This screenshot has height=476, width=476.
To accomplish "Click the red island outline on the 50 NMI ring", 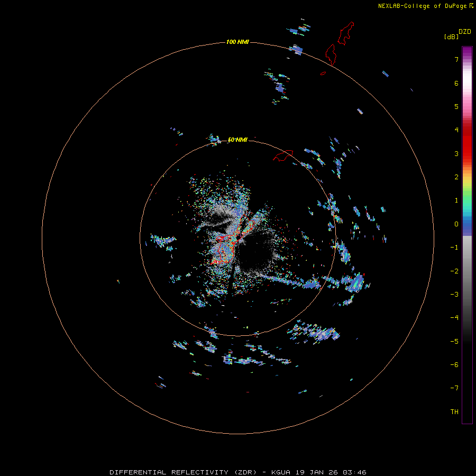I will 283,155.
